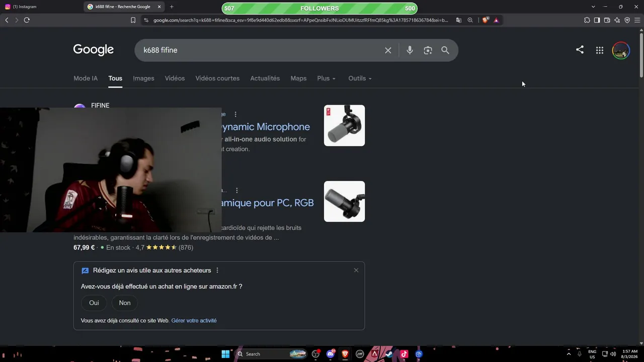Show Actualités results

pos(265,78)
